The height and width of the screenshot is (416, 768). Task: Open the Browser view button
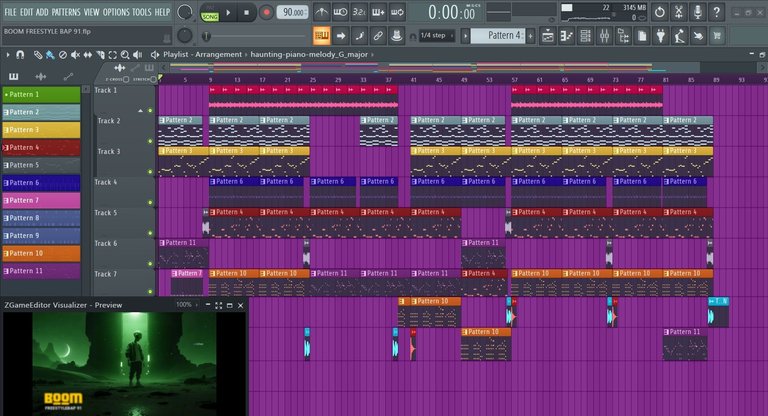pos(623,36)
